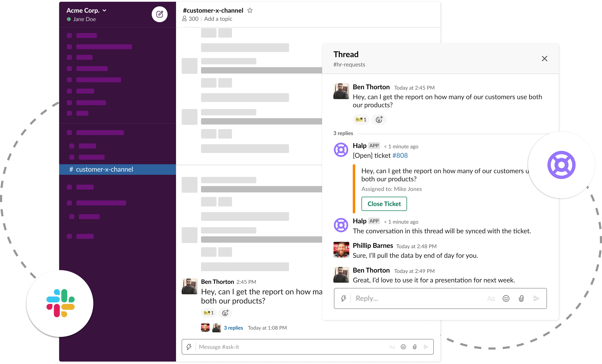Send the channel message
Image resolution: width=602 pixels, height=364 pixels.
pos(426,347)
